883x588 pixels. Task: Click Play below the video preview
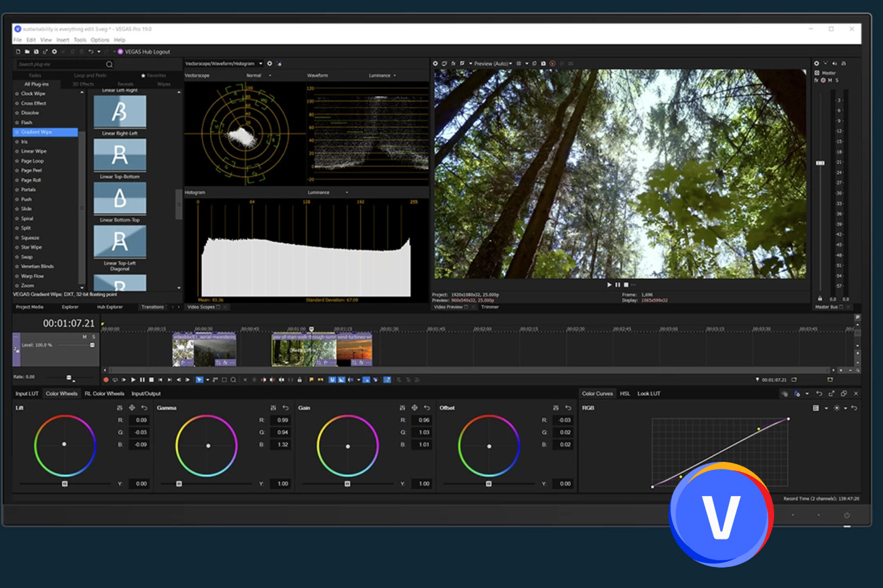coord(609,285)
